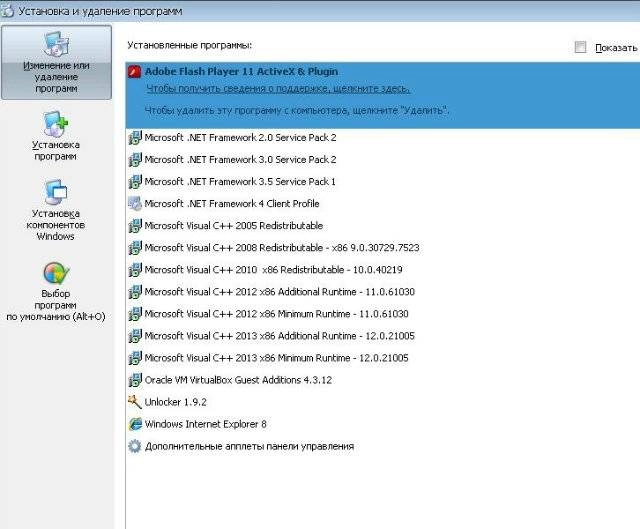The width and height of the screenshot is (640, 529).
Task: Select Visual C++ 2008 Redistributable x86 9.0.30729.7523
Action: [x=282, y=248]
